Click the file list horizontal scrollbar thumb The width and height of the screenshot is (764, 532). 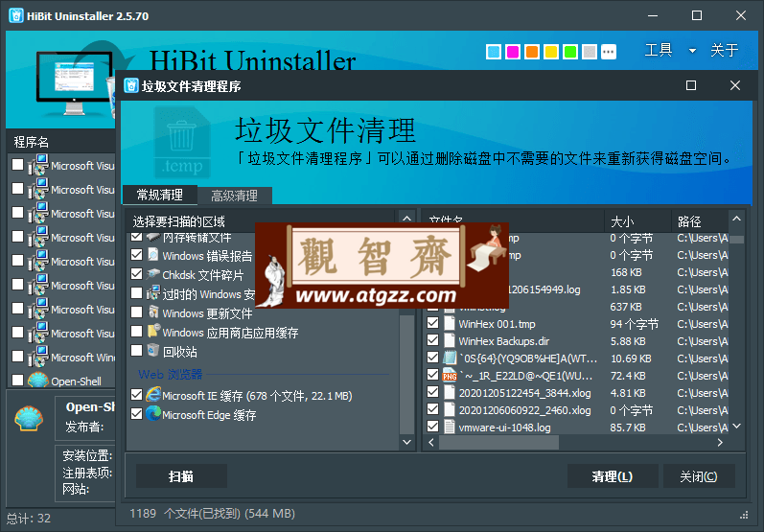click(498, 442)
